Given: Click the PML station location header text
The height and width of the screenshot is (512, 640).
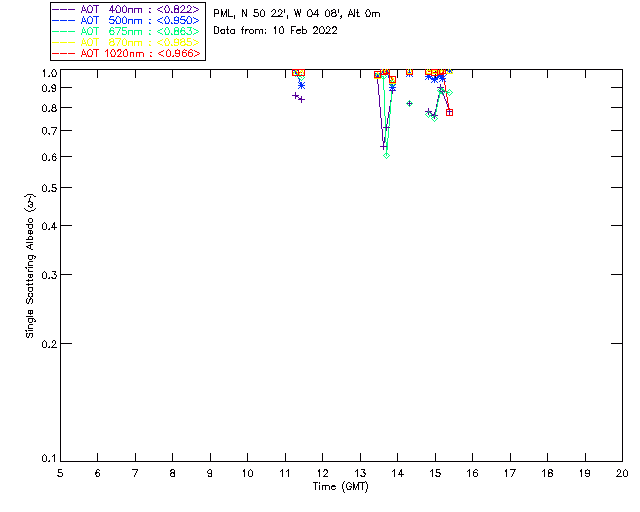Looking at the screenshot, I should pos(297,13).
